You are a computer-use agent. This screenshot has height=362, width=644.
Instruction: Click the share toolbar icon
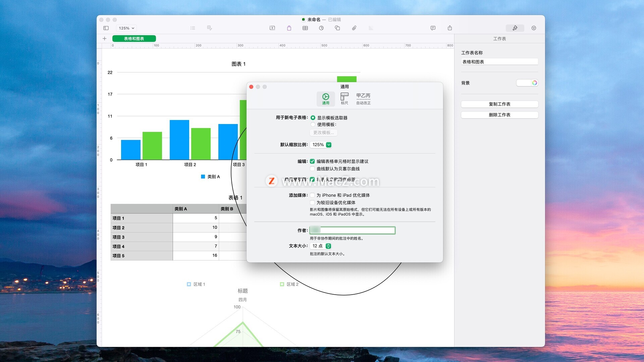click(449, 28)
